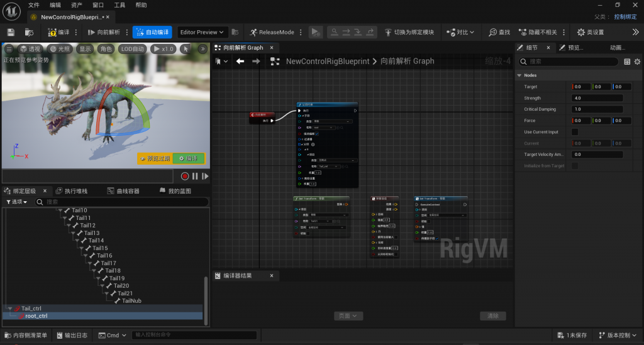Select the root_ctrl control in hierarchy
The image size is (644, 345).
[x=36, y=316]
